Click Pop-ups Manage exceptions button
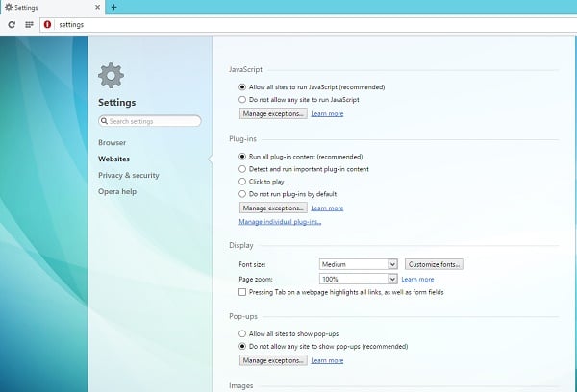 [273, 360]
